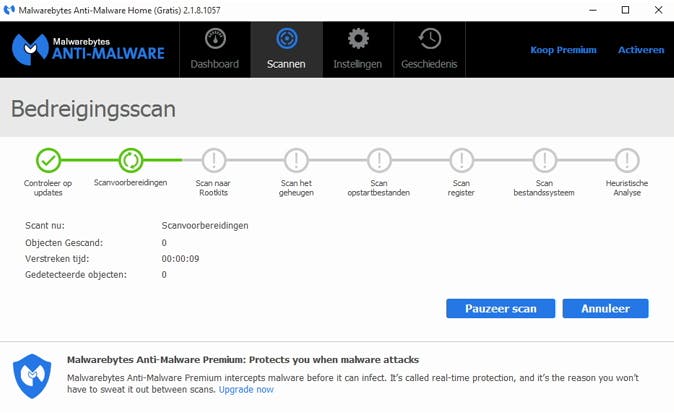Click the Malwarebytes Anti-Malware header logo
674x414 pixels.
click(x=88, y=49)
